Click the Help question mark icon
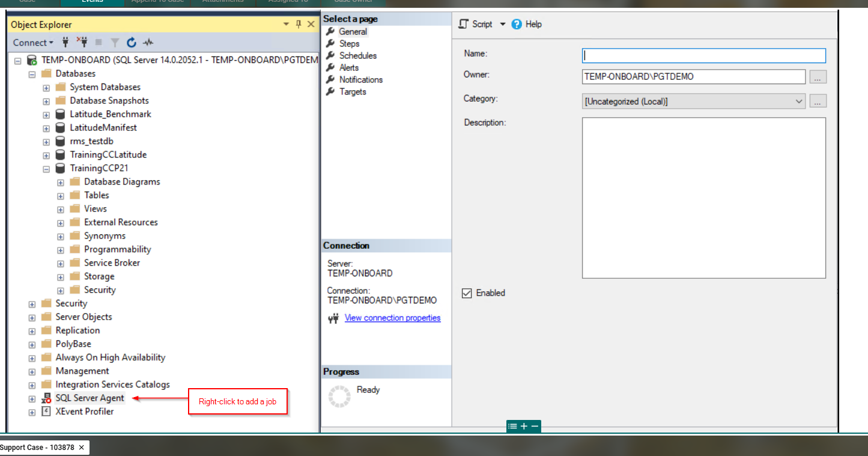This screenshot has width=868, height=456. (517, 24)
